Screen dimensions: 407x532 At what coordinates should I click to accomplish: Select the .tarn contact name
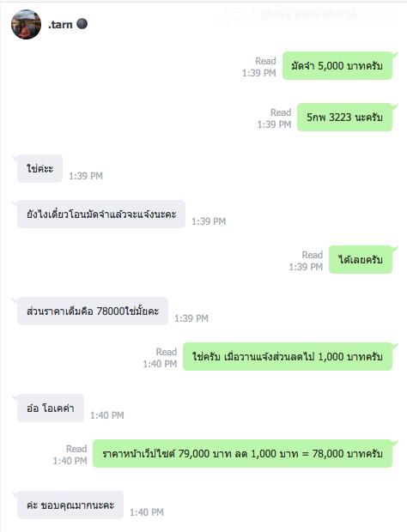click(x=60, y=24)
